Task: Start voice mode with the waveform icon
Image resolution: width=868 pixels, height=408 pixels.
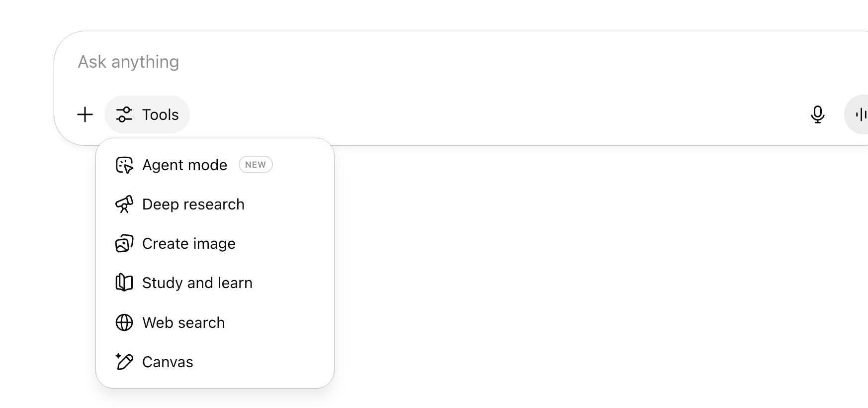Action: click(x=860, y=114)
